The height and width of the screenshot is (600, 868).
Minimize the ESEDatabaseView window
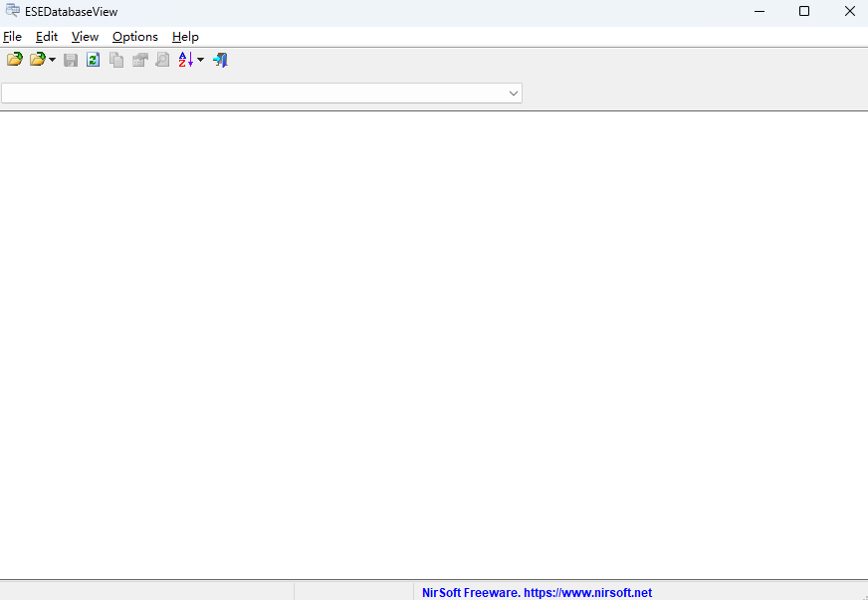click(x=759, y=11)
